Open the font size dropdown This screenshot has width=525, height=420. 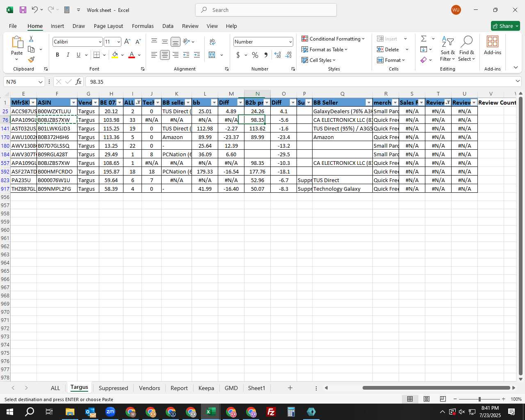point(119,42)
